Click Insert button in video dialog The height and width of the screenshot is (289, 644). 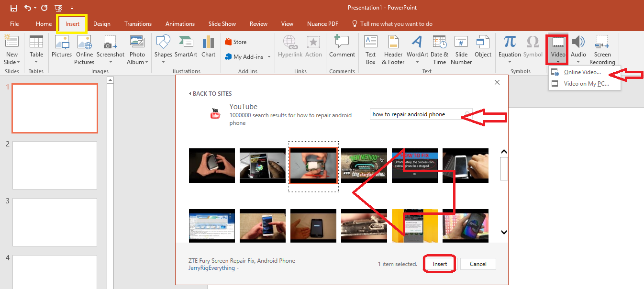(440, 264)
